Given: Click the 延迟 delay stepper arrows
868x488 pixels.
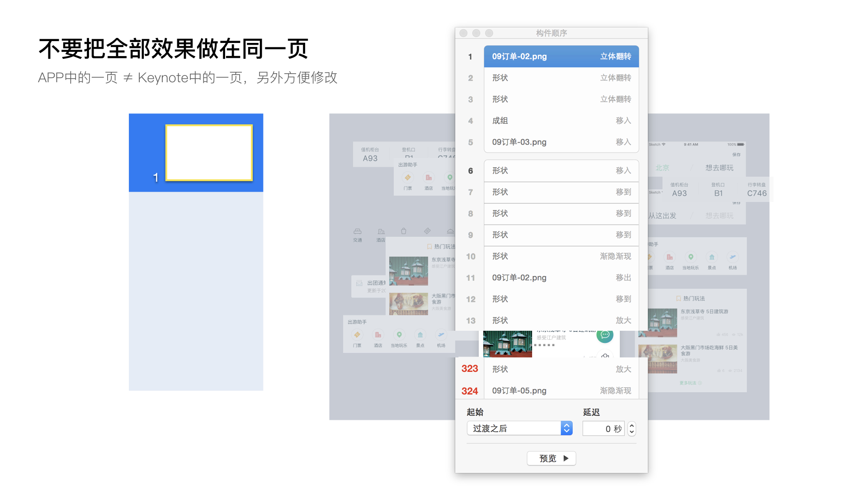Looking at the screenshot, I should pos(632,428).
